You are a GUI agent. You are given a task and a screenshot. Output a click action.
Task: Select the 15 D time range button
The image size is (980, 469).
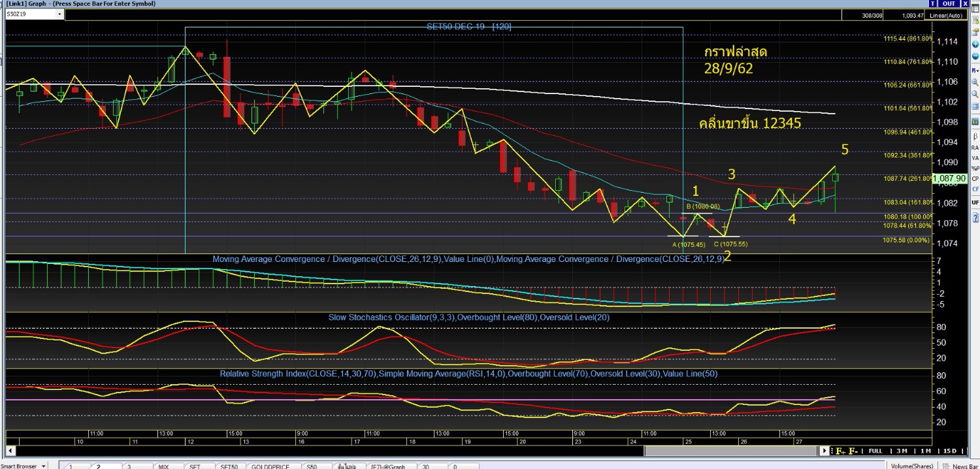950,451
